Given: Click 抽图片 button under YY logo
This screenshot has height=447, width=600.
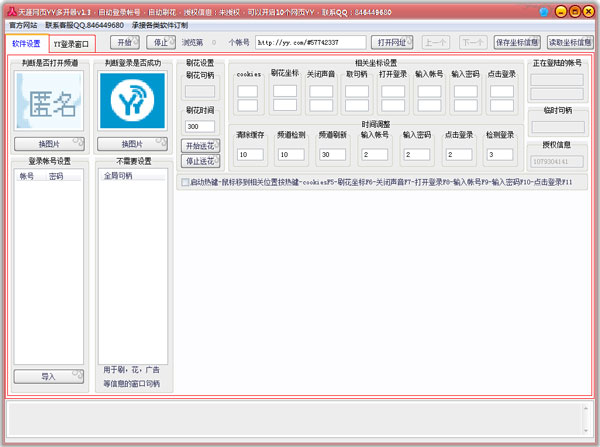Looking at the screenshot, I should [132, 144].
